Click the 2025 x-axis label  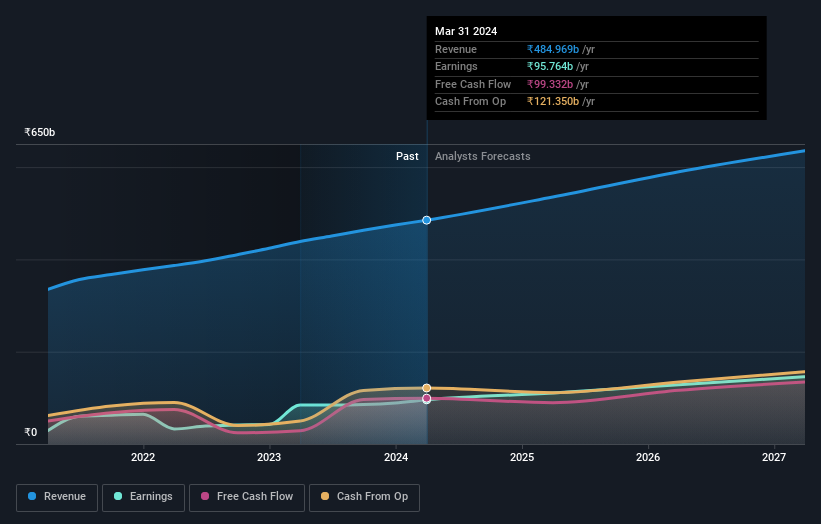click(522, 458)
